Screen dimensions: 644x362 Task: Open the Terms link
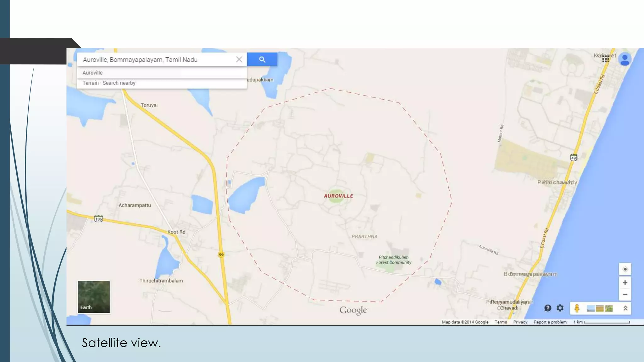[501, 322]
